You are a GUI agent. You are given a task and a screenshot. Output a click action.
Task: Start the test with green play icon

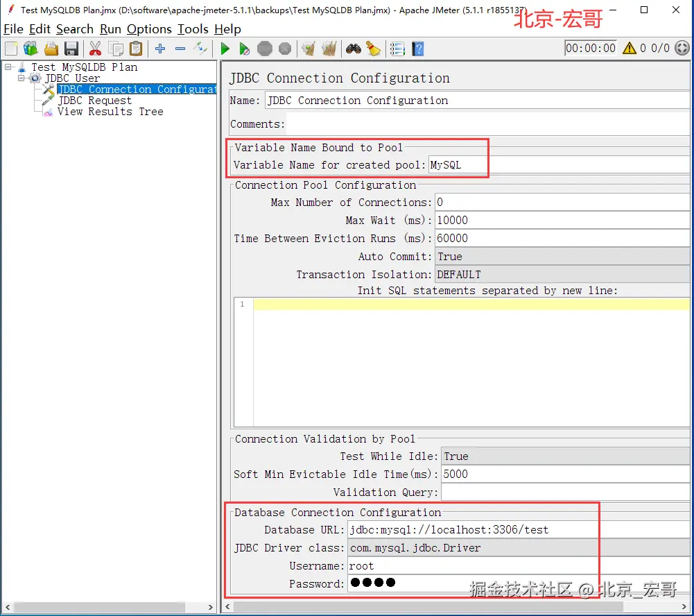click(225, 49)
